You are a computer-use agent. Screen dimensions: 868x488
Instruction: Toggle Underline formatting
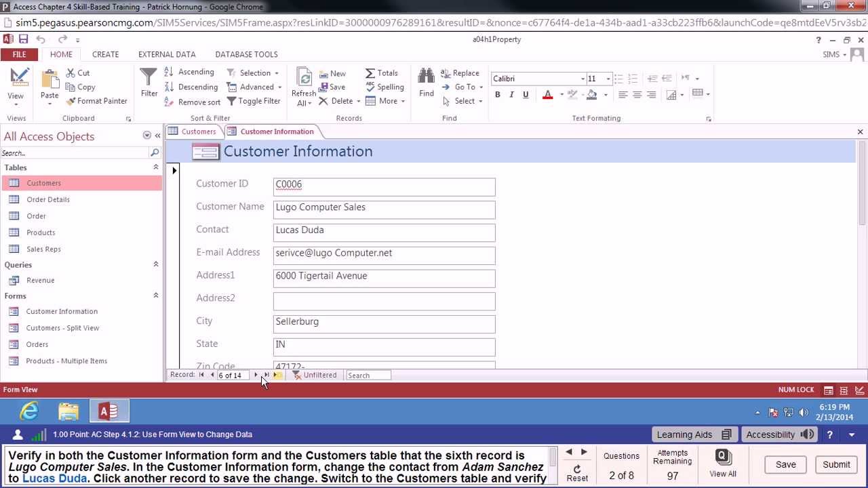[526, 95]
